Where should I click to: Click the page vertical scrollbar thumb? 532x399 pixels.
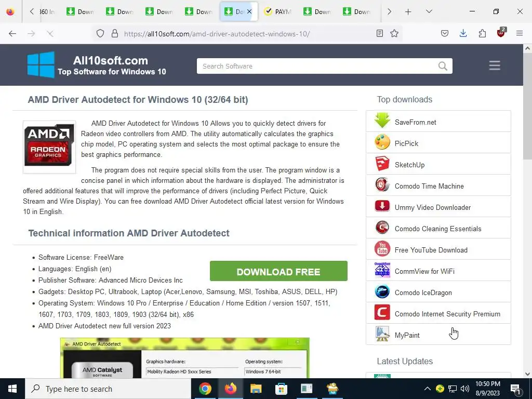527,107
